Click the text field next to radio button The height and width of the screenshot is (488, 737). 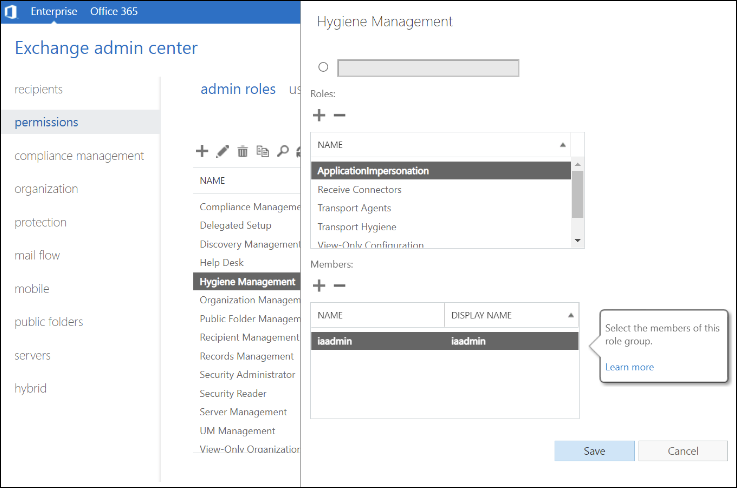(x=428, y=68)
